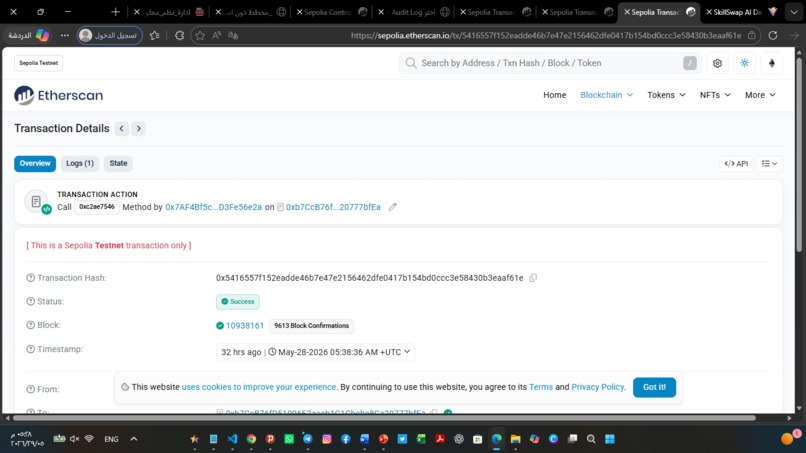Expand the More menu
Image resolution: width=806 pixels, height=453 pixels.
point(760,95)
